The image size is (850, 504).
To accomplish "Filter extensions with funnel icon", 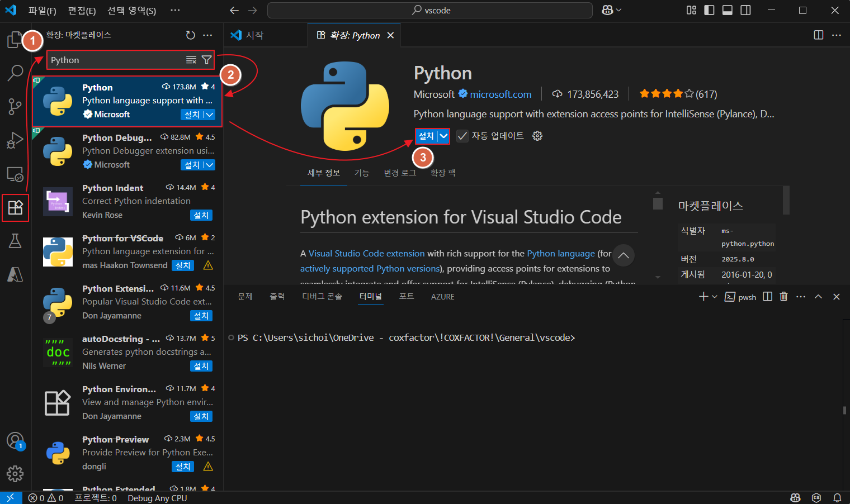I will [206, 60].
